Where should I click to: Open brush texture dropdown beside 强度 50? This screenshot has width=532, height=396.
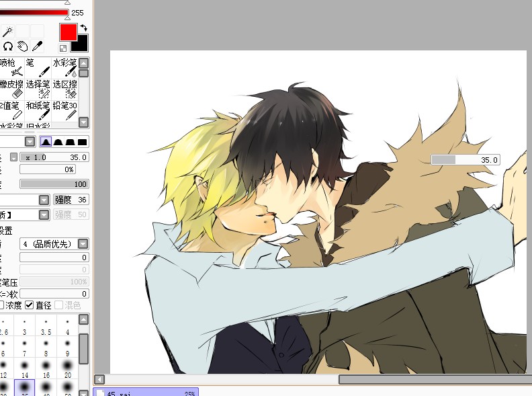click(44, 214)
